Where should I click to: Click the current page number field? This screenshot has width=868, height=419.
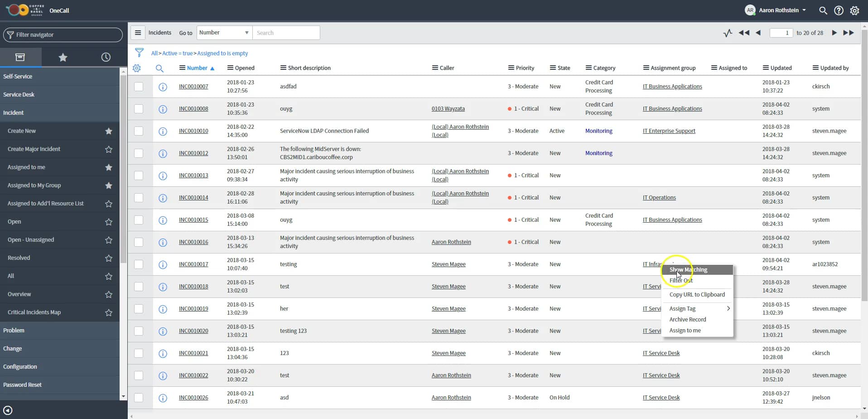pyautogui.click(x=781, y=33)
